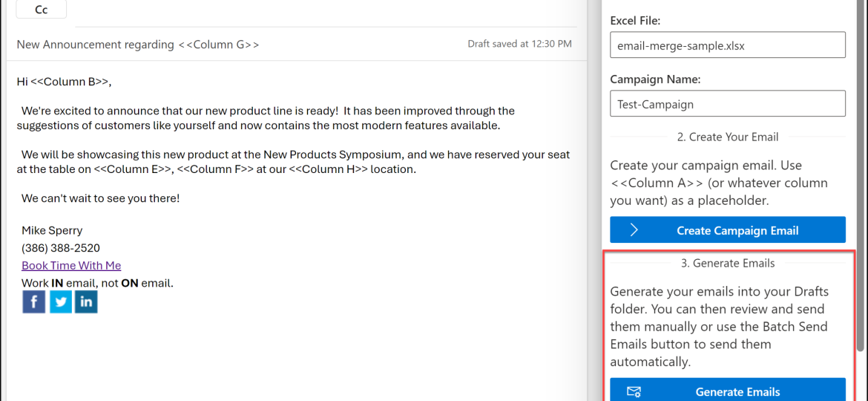Click the Create Campaign Email button
The width and height of the screenshot is (868, 401).
coord(727,230)
